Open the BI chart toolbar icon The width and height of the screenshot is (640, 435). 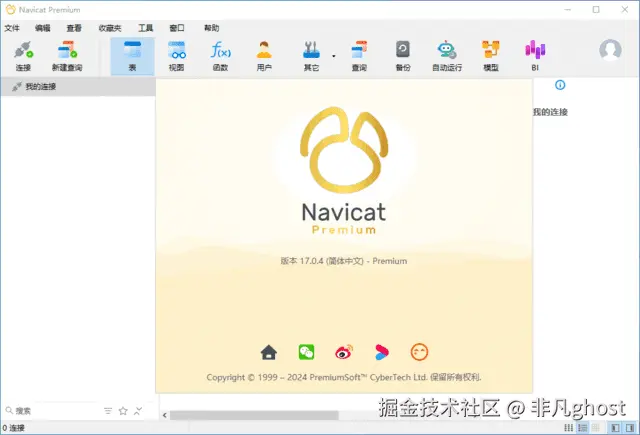click(x=535, y=56)
